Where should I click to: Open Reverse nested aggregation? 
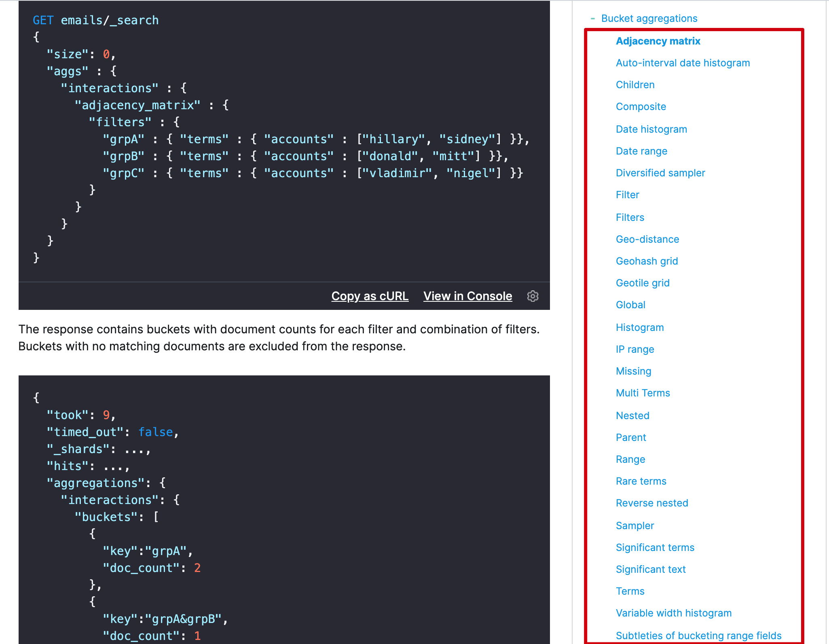click(x=651, y=503)
